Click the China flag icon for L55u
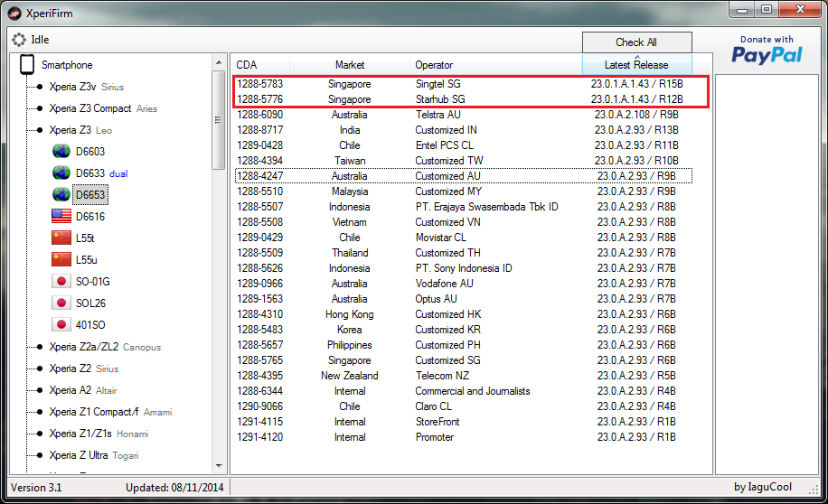The width and height of the screenshot is (828, 504). click(x=61, y=260)
